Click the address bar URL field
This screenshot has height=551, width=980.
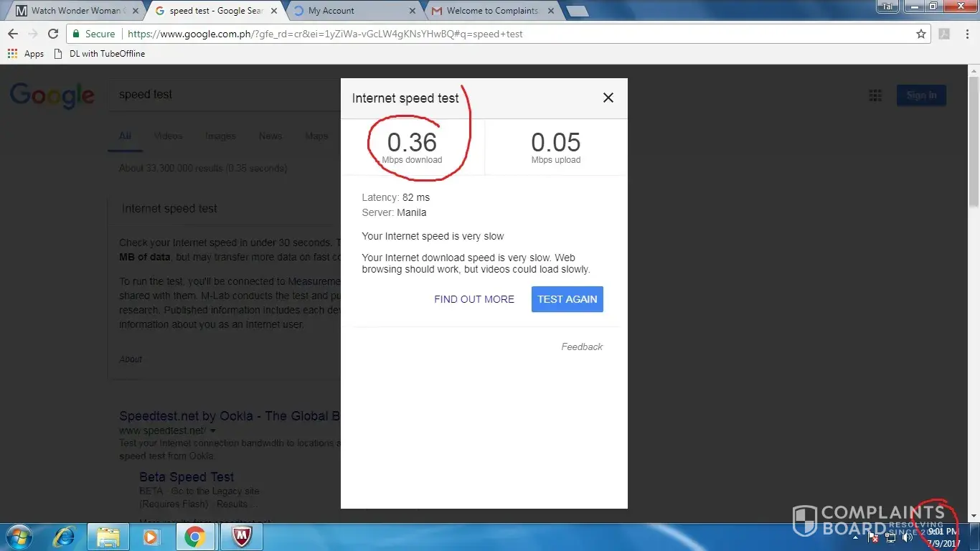(502, 34)
